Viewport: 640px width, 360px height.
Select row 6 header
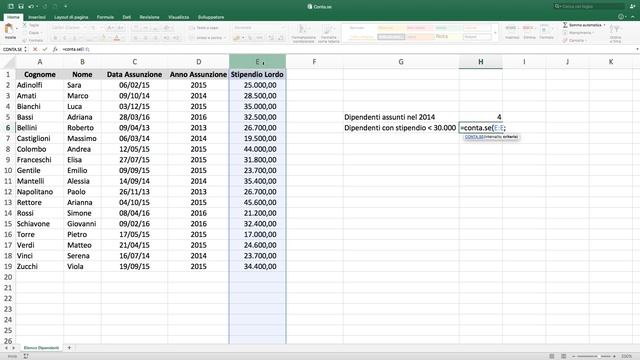pos(8,128)
